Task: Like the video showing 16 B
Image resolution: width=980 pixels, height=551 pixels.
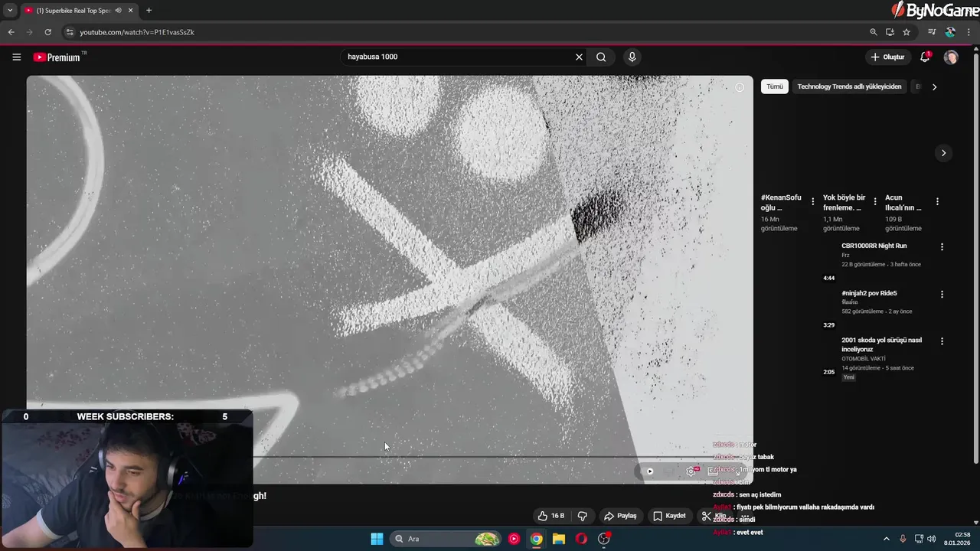Action: 550,516
